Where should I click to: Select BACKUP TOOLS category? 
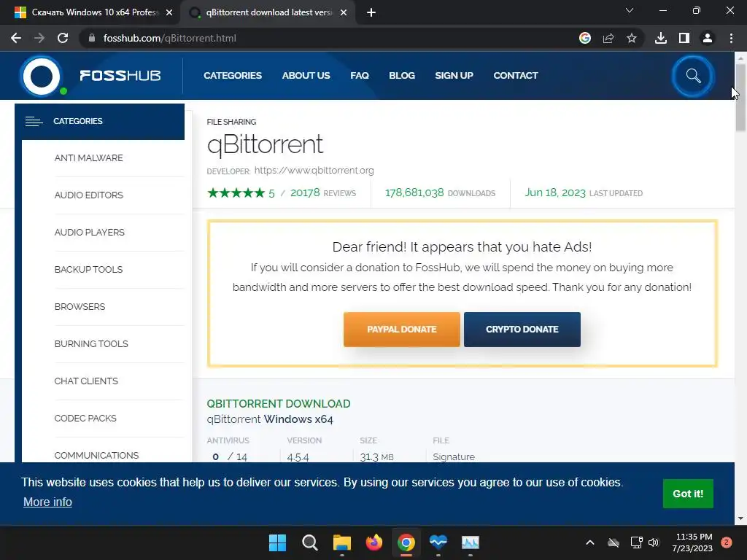88,270
